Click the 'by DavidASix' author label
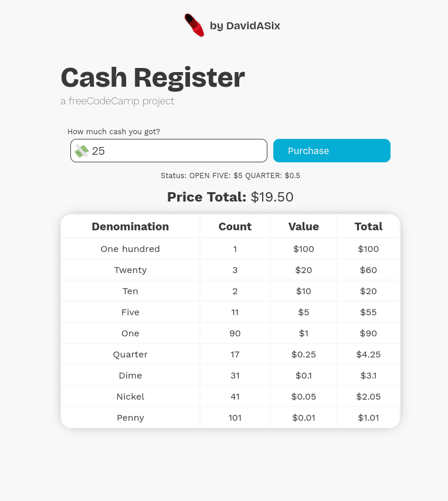The image size is (448, 501). coord(245,26)
